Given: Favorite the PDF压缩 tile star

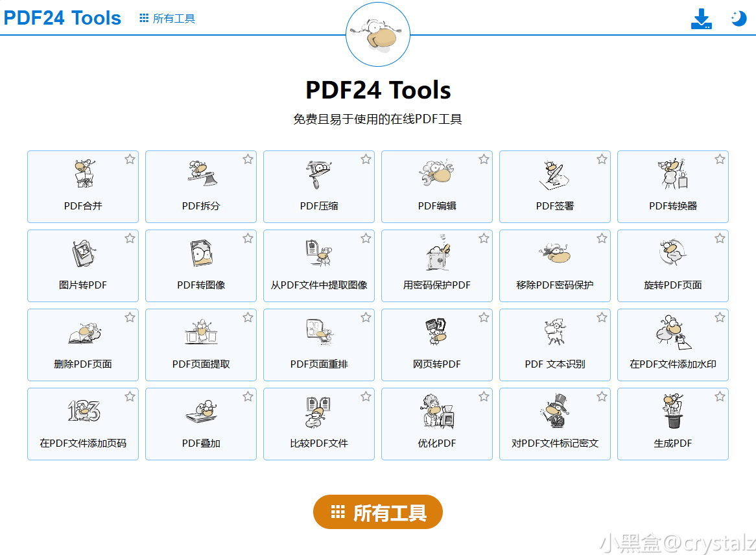Looking at the screenshot, I should tap(366, 159).
